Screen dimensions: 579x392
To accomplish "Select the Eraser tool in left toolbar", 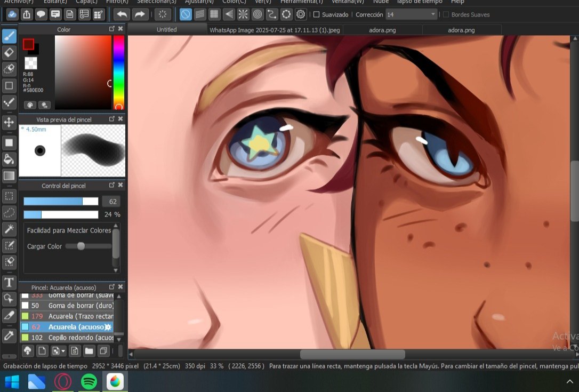I will pos(9,52).
